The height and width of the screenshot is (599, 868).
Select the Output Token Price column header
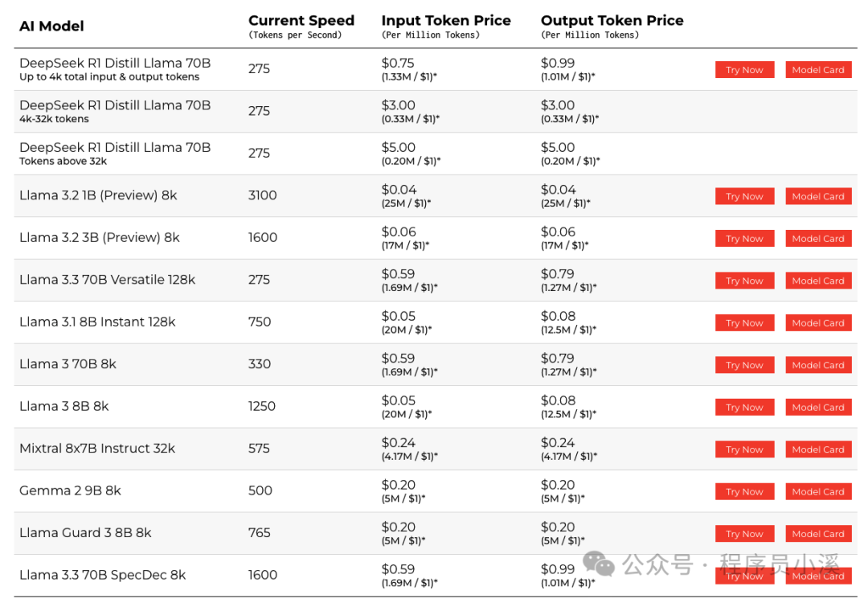pyautogui.click(x=612, y=20)
